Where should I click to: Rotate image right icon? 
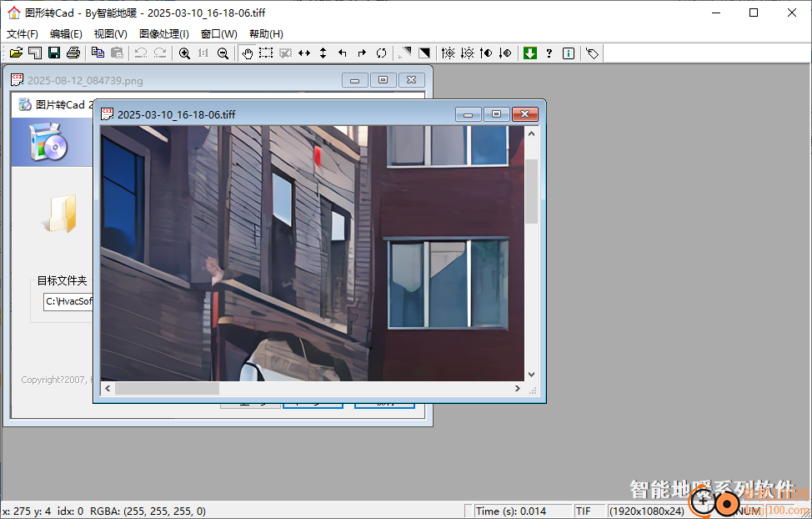click(362, 53)
